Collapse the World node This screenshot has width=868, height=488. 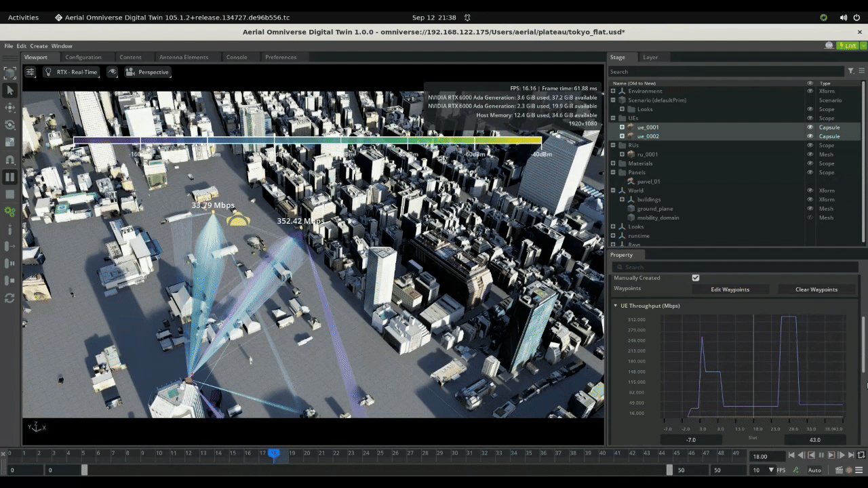(613, 190)
